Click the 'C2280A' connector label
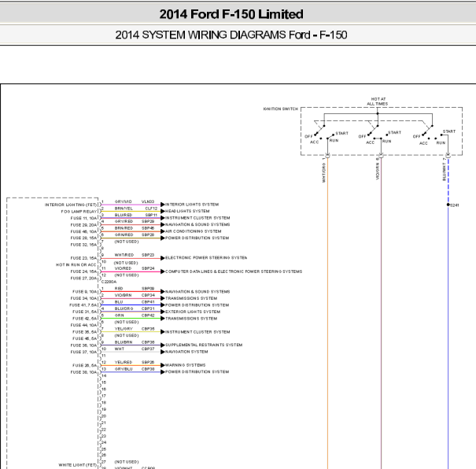The width and height of the screenshot is (476, 469). point(109,282)
